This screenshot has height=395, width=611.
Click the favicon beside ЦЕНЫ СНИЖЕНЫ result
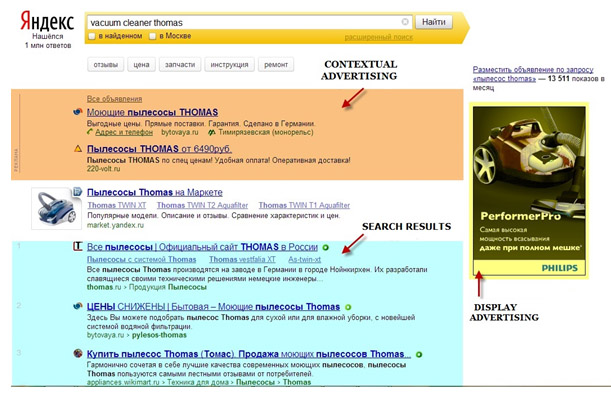coord(78,306)
